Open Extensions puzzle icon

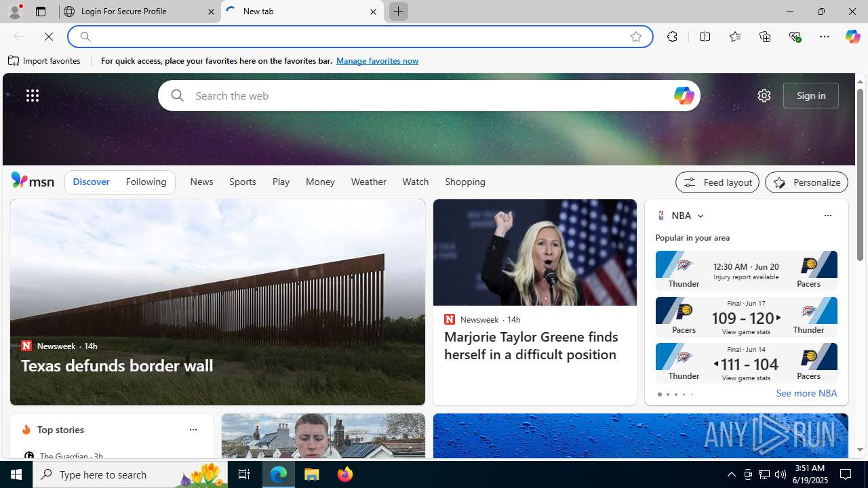[672, 37]
